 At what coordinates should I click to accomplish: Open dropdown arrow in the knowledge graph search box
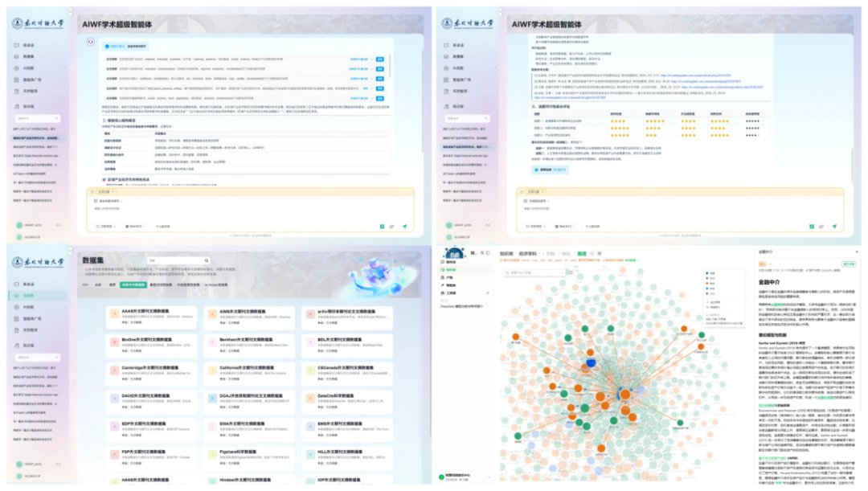click(563, 272)
